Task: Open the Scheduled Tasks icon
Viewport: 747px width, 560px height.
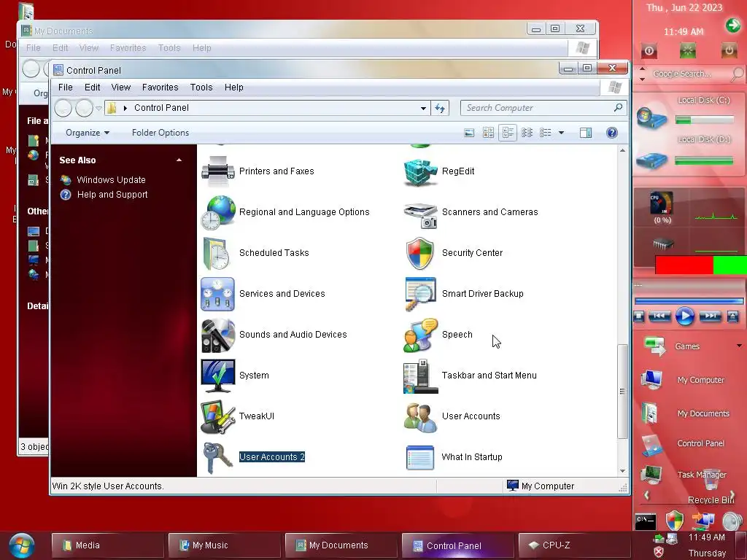Action: coord(217,253)
